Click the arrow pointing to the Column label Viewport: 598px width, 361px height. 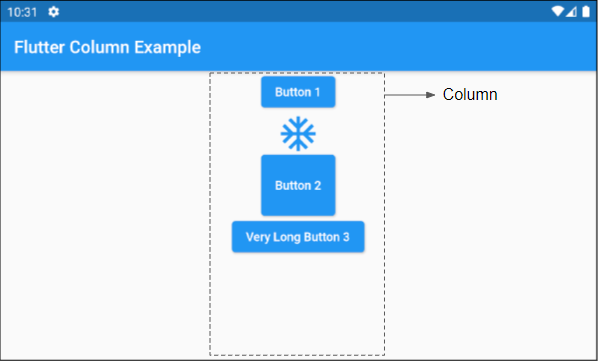point(410,95)
